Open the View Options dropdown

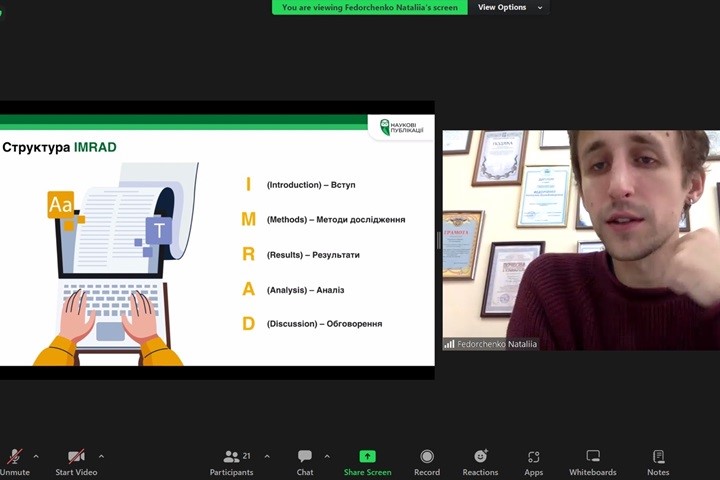coord(510,7)
